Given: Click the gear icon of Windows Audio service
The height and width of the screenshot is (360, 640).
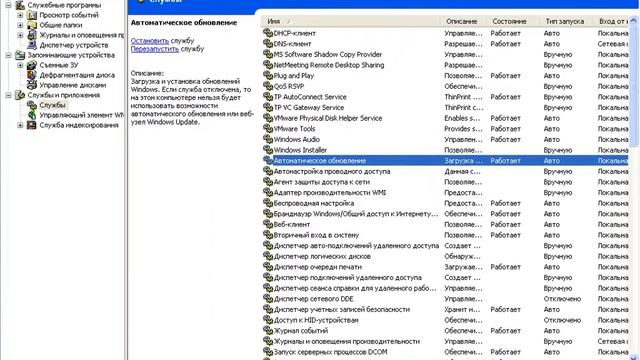Looking at the screenshot, I should 268,139.
